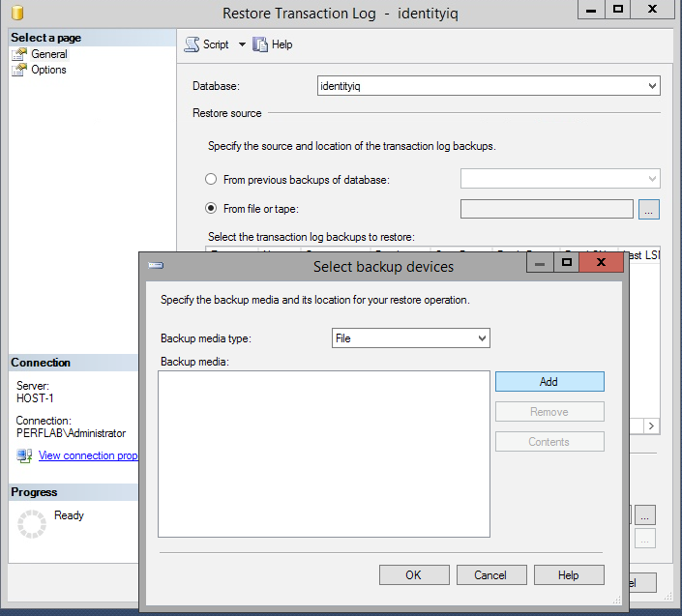Image resolution: width=682 pixels, height=616 pixels.
Task: Expand the Database identityiq combo box
Action: (652, 86)
